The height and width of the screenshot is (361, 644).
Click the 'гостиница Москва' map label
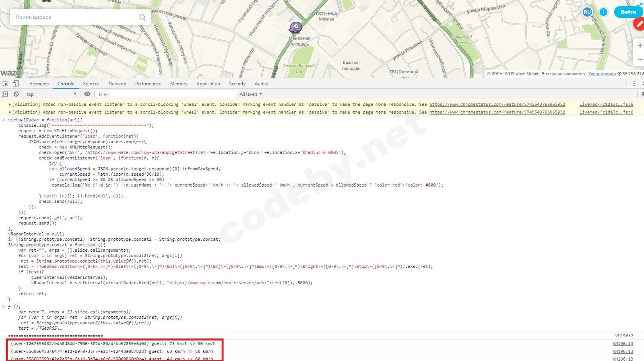[326, 16]
